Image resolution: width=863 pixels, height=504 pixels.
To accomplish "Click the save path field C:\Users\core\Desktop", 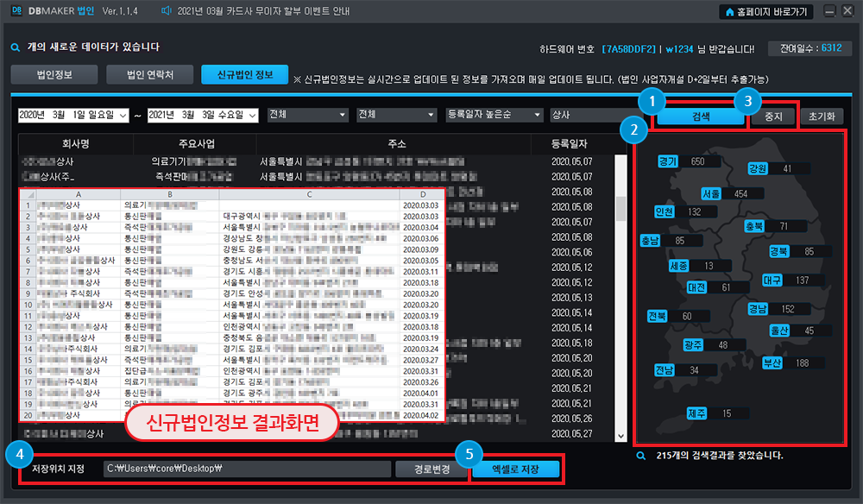I will coord(247,469).
